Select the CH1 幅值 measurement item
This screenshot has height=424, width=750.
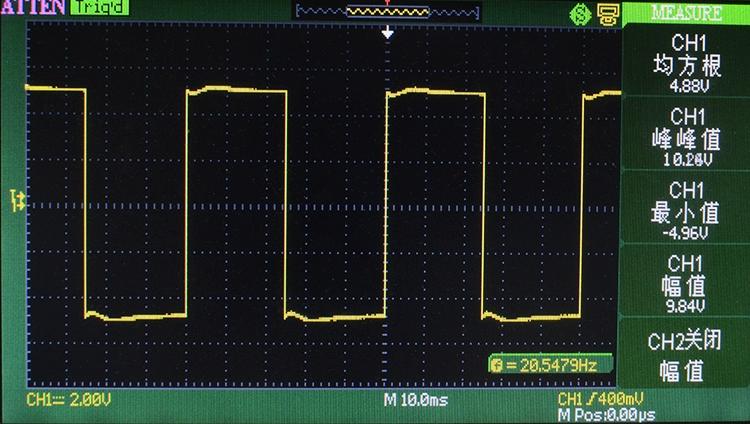686,284
